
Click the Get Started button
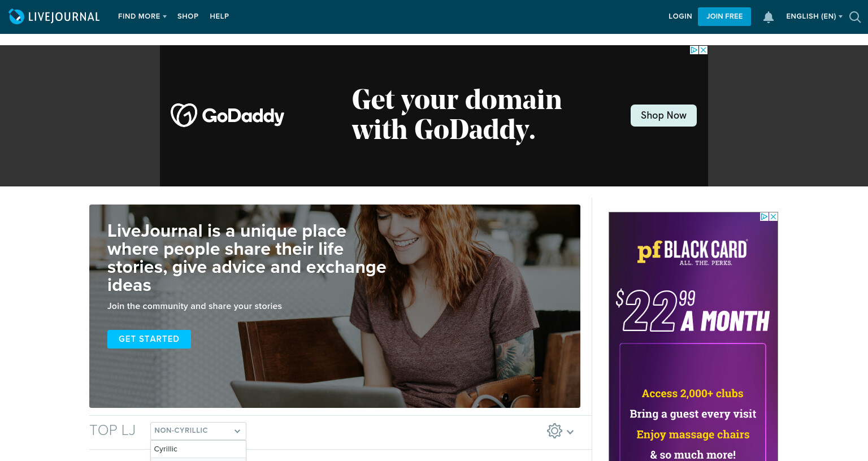point(149,339)
